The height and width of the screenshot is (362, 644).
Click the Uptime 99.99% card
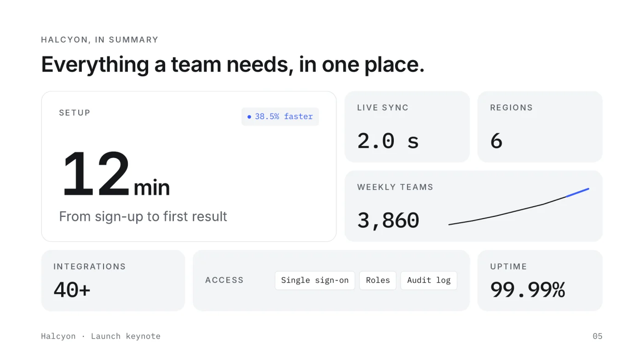click(x=540, y=281)
